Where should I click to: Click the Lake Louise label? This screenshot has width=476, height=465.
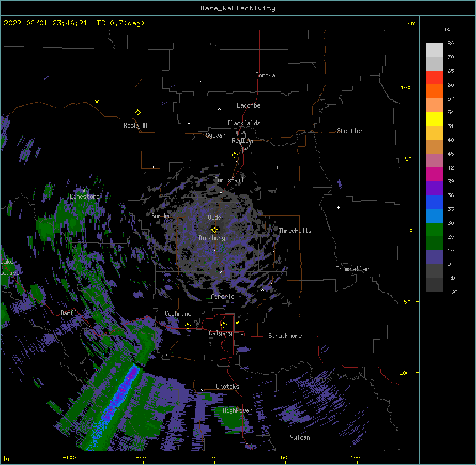click(x=9, y=267)
